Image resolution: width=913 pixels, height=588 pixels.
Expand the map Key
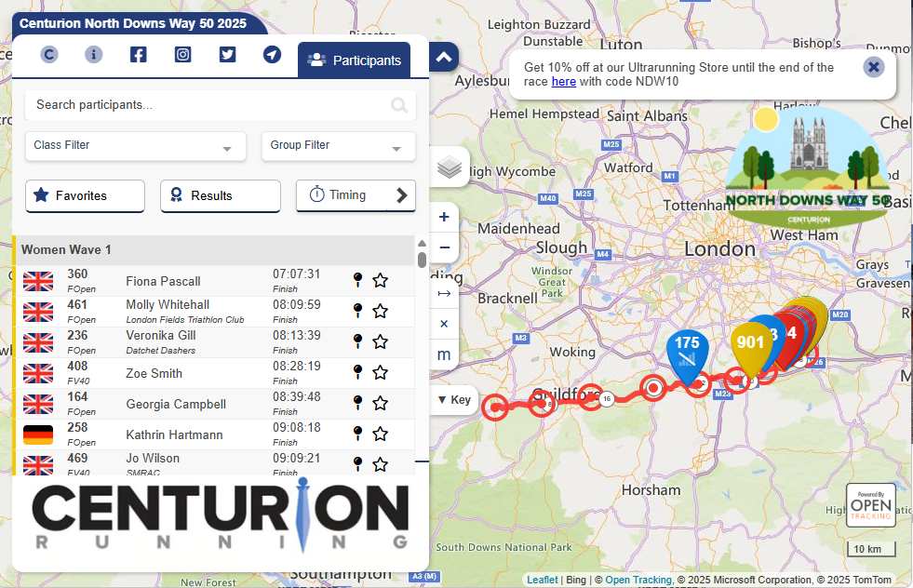coord(454,400)
